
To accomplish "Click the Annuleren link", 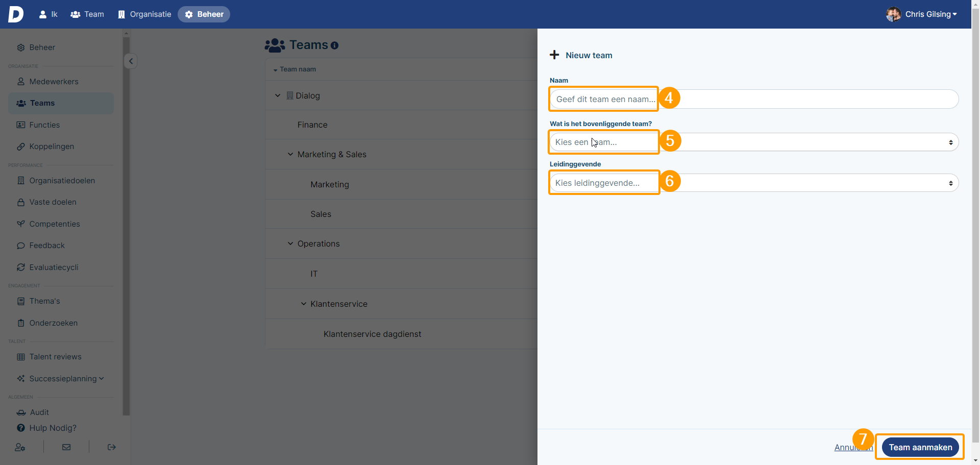I will click(x=853, y=448).
